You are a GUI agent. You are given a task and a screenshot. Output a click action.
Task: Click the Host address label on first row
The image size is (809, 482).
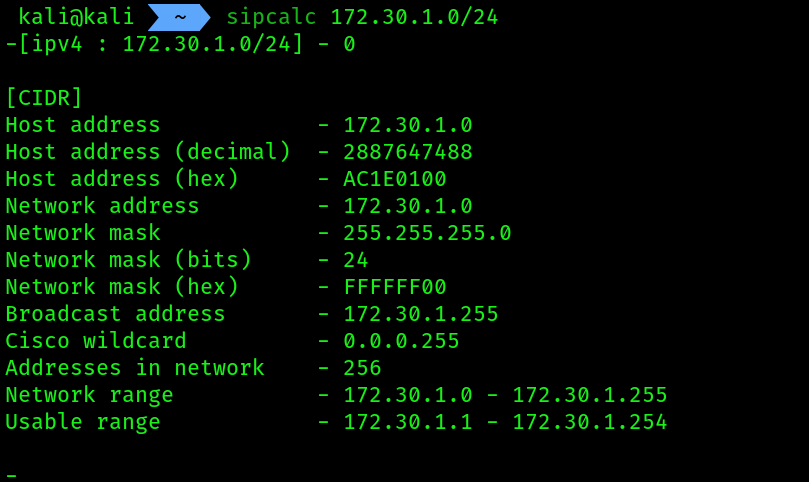[x=83, y=125]
